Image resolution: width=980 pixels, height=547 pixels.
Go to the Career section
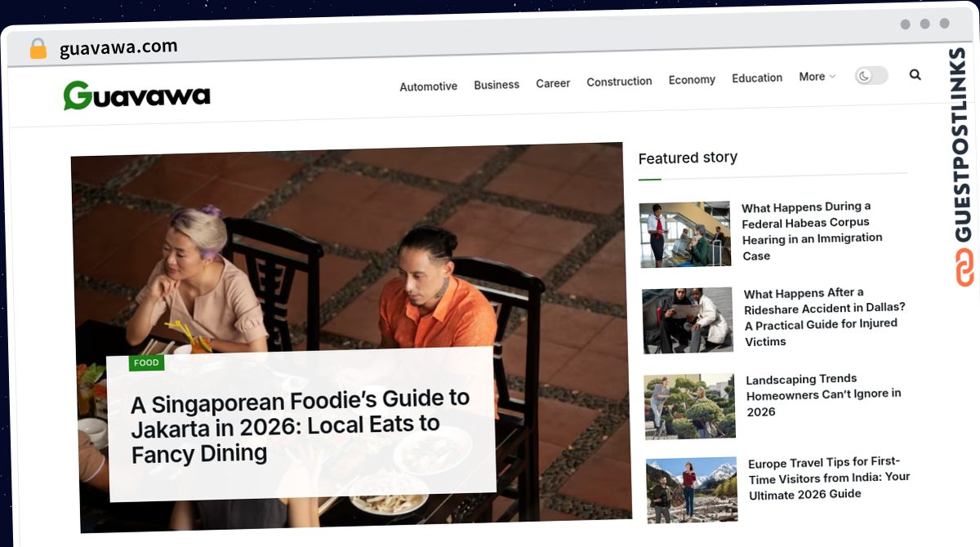click(553, 83)
